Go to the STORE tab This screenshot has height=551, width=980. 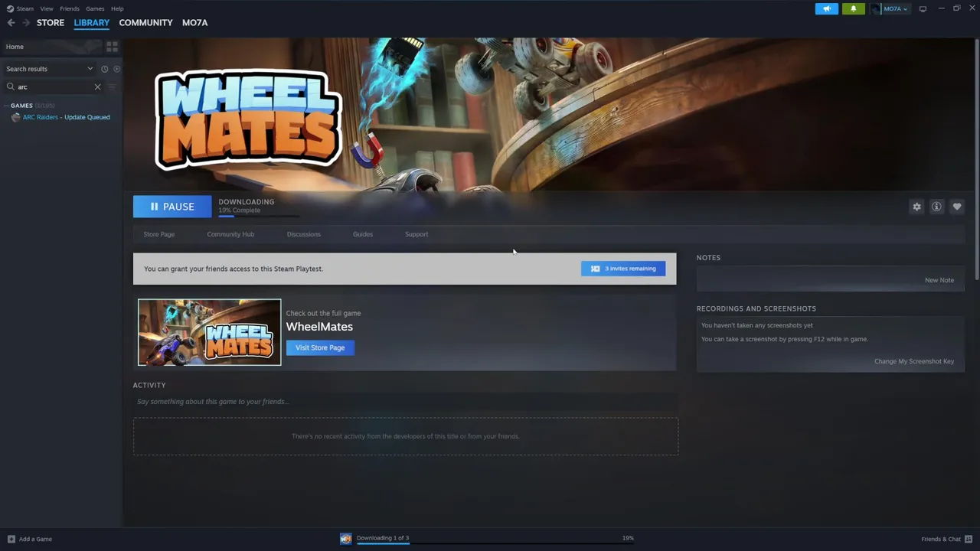[x=51, y=23]
